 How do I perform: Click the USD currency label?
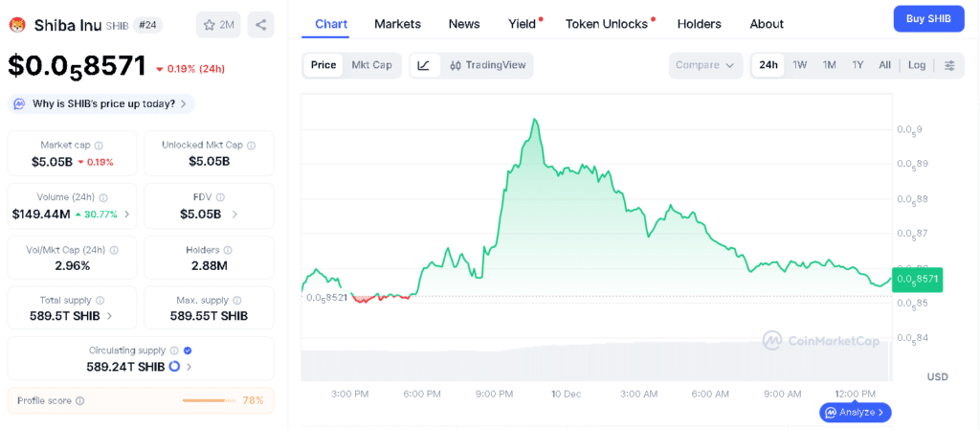click(938, 377)
